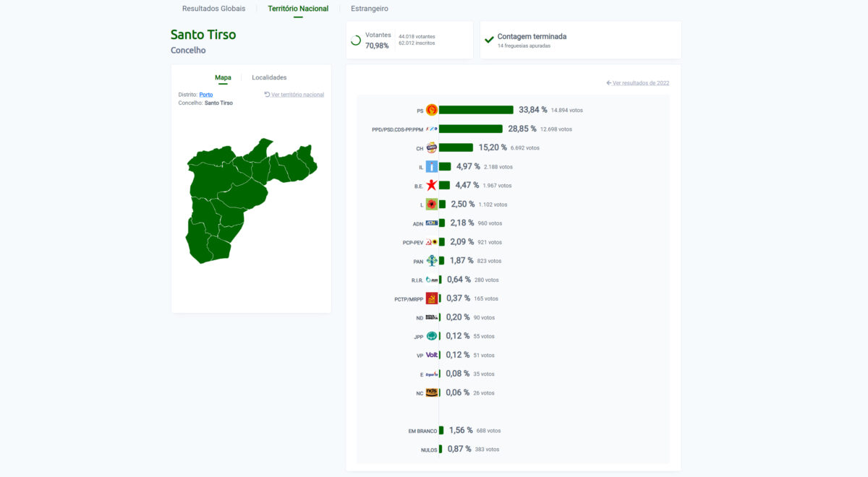Click the PS green result bar
The width and height of the screenshot is (868, 477).
[x=476, y=110]
